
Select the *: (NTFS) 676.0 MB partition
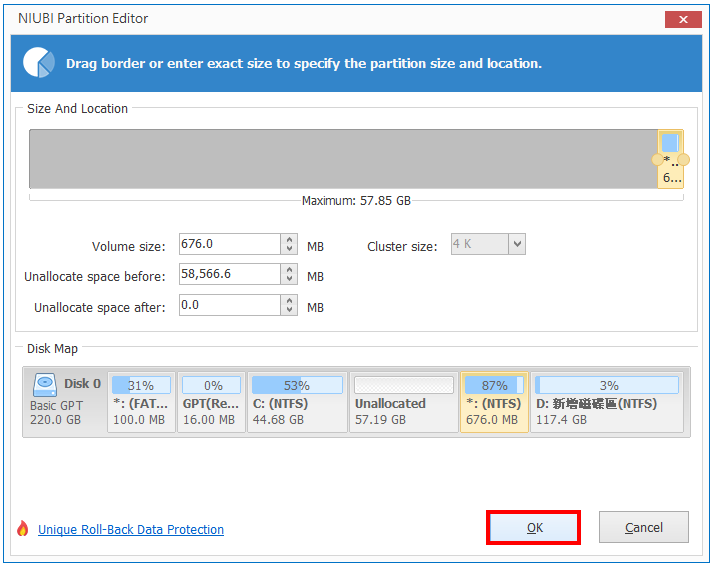click(494, 402)
